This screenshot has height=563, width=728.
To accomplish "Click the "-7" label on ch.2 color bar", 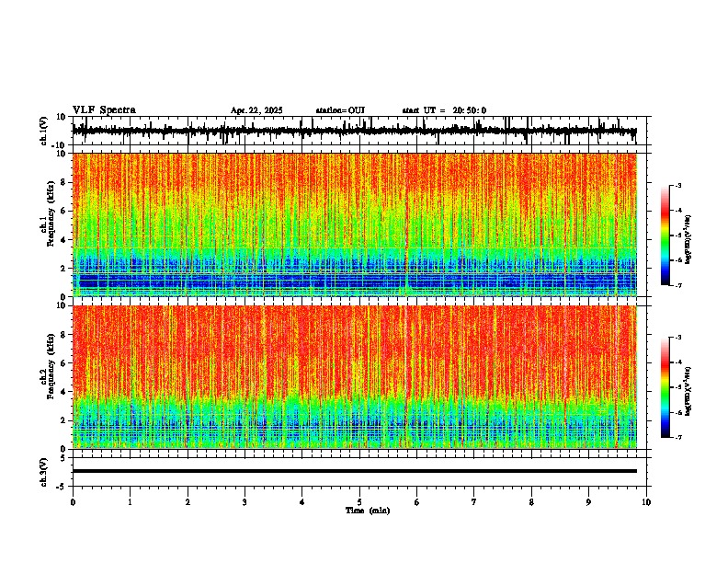I will tap(677, 438).
